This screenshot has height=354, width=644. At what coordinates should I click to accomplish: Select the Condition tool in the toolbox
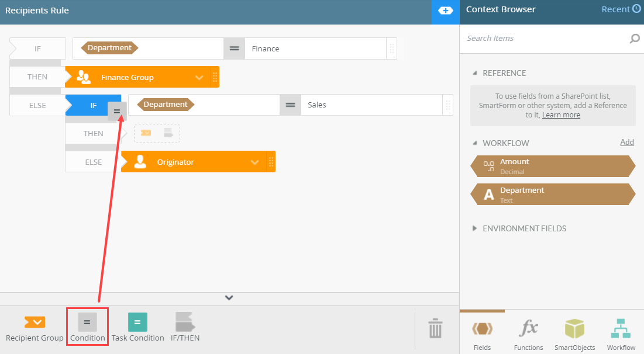click(x=87, y=327)
